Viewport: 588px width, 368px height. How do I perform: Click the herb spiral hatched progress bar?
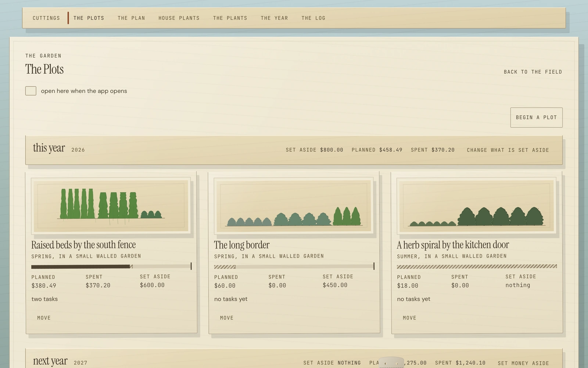pyautogui.click(x=477, y=266)
